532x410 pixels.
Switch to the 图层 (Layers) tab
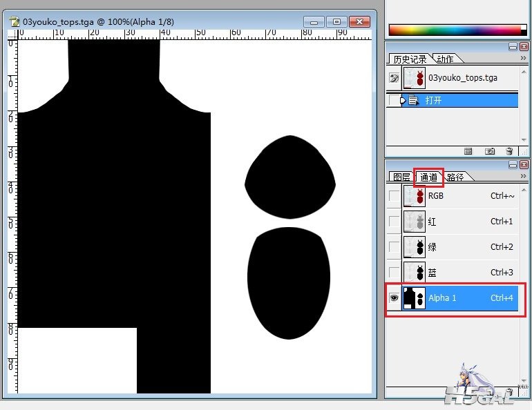[x=401, y=177]
